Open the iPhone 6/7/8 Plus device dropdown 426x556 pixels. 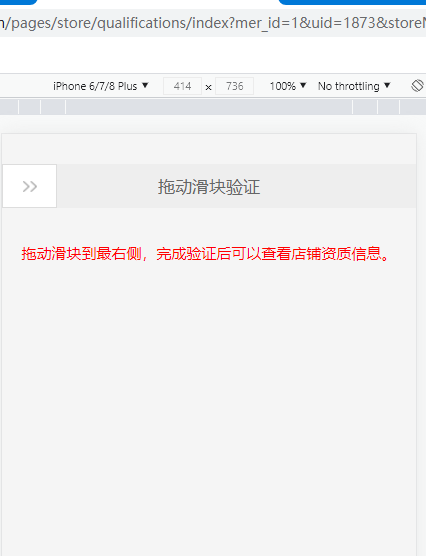(101, 86)
